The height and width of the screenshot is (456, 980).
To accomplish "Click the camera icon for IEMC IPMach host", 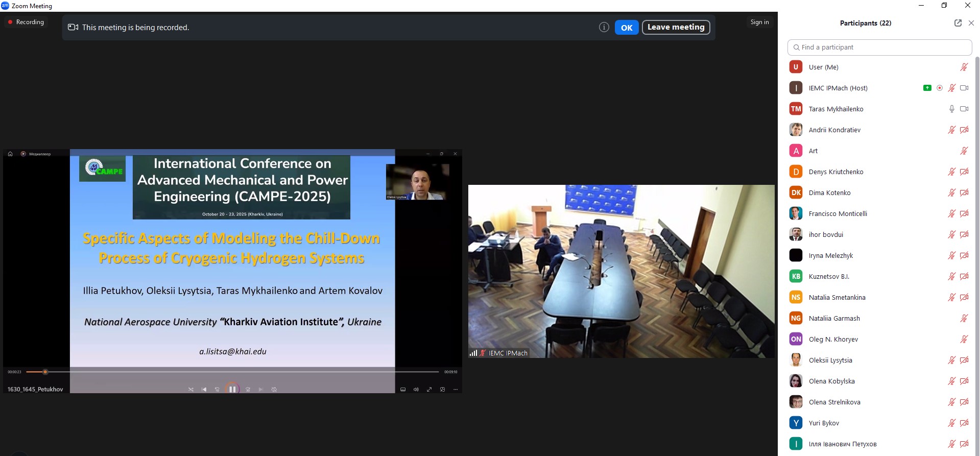I will pyautogui.click(x=964, y=88).
